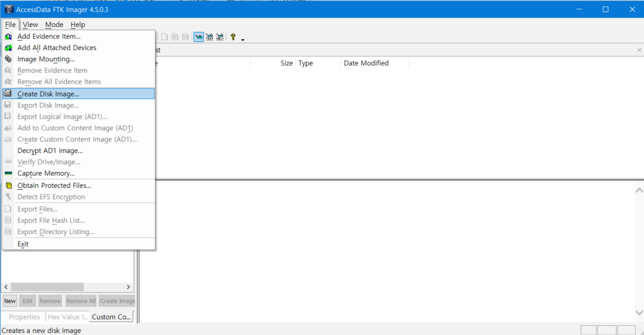Open Image Mounting... from the File menu
Screen dimensions: 644x335
pos(79,59)
